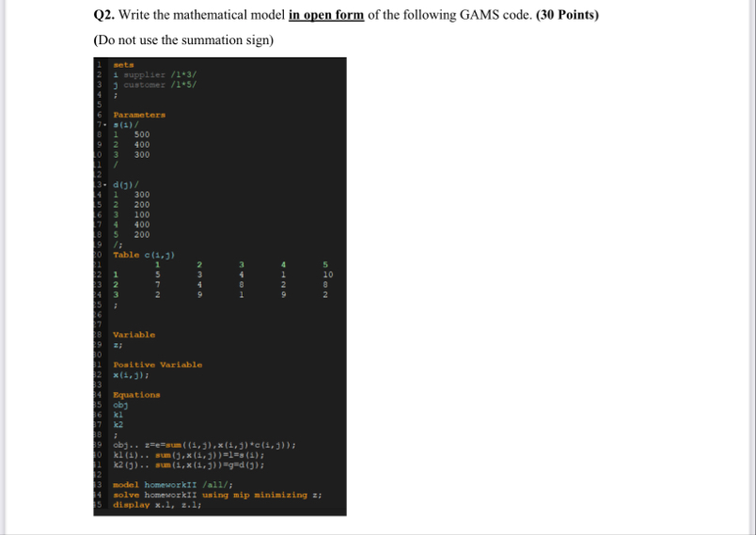Select the 'x(i,j);' declaration
Image resolution: width=756 pixels, height=535 pixels.
coord(131,375)
